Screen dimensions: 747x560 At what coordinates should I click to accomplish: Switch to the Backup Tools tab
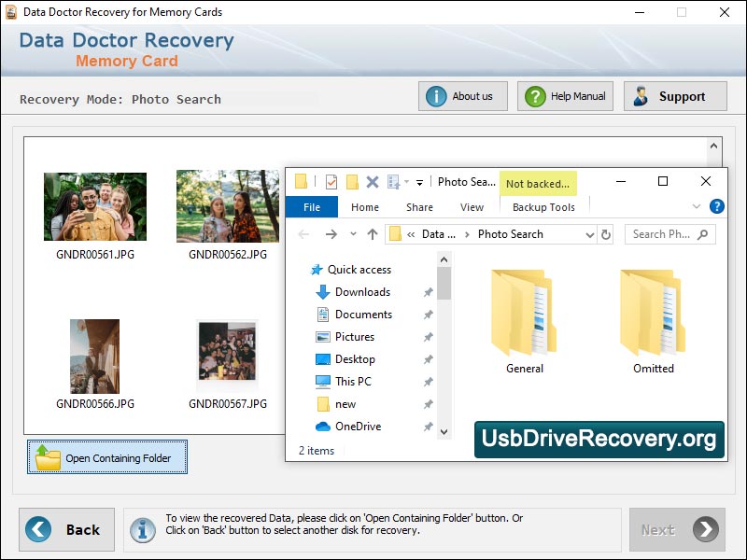544,206
